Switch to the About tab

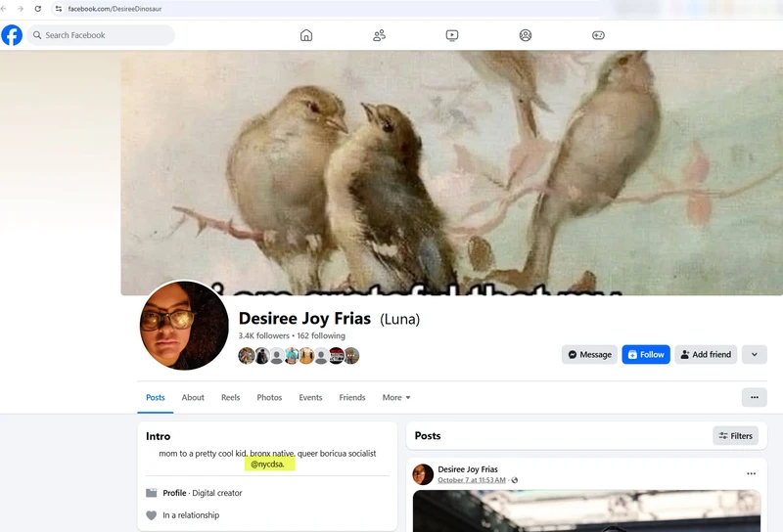tap(193, 398)
